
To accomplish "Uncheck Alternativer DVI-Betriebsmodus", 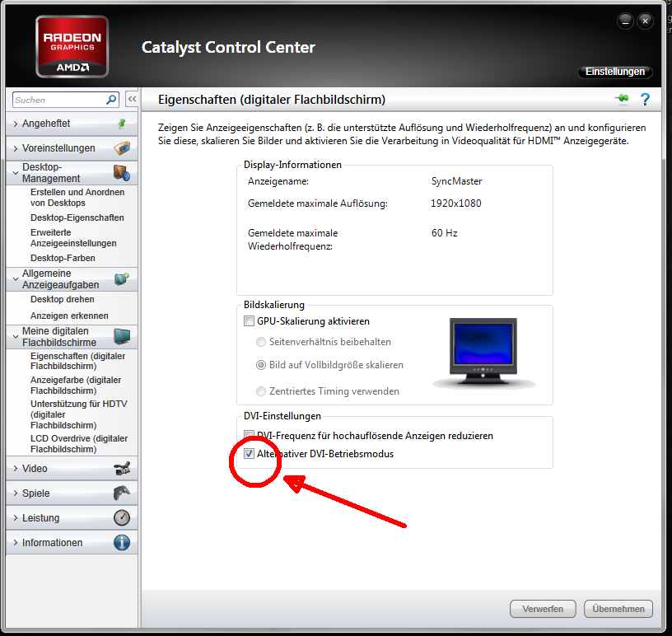I will tap(250, 454).
